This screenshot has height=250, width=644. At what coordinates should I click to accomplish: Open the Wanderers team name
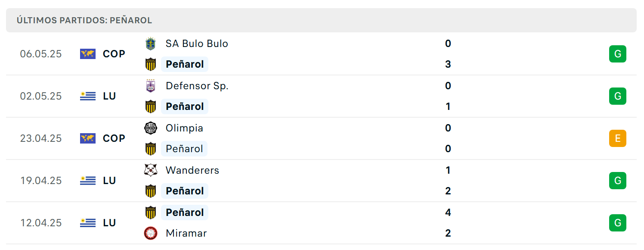point(192,170)
